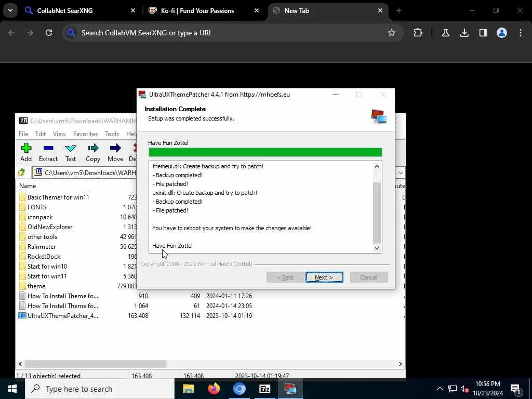
Task: Reload the browser page
Action: tap(49, 33)
